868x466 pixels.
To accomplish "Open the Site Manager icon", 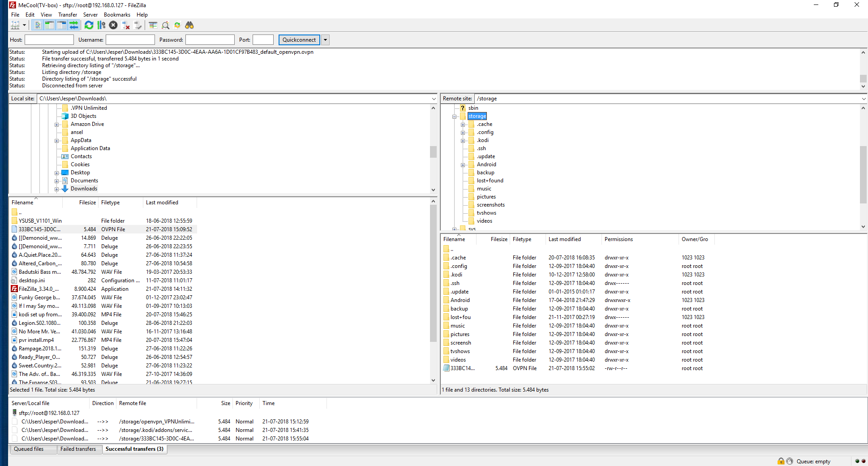I will click(16, 26).
